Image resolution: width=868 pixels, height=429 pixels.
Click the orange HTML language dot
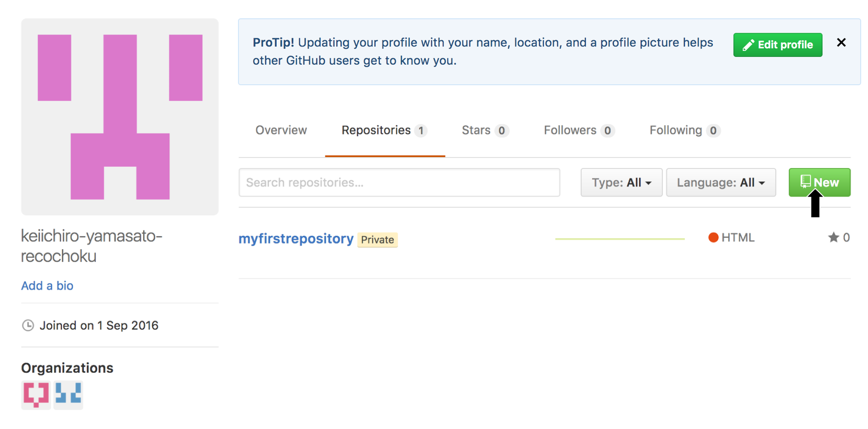713,237
